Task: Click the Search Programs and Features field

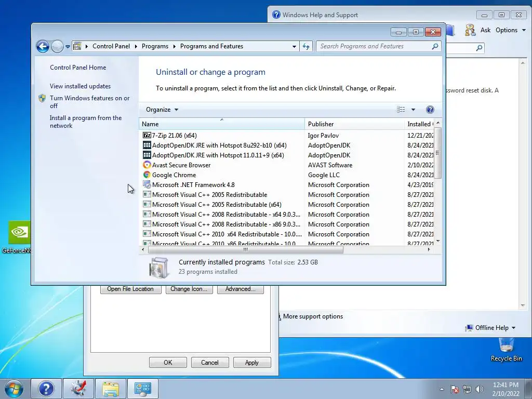Action: [x=378, y=46]
